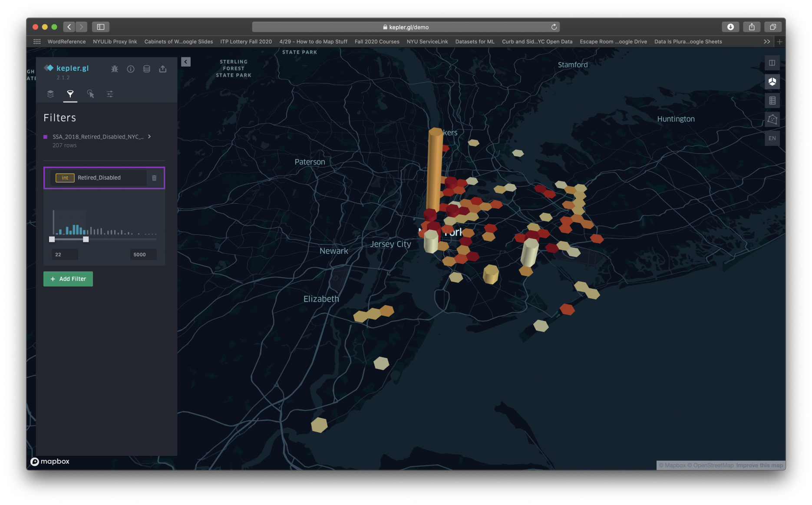This screenshot has width=812, height=505.
Task: Toggle the Safari sidebar
Action: coord(101,27)
